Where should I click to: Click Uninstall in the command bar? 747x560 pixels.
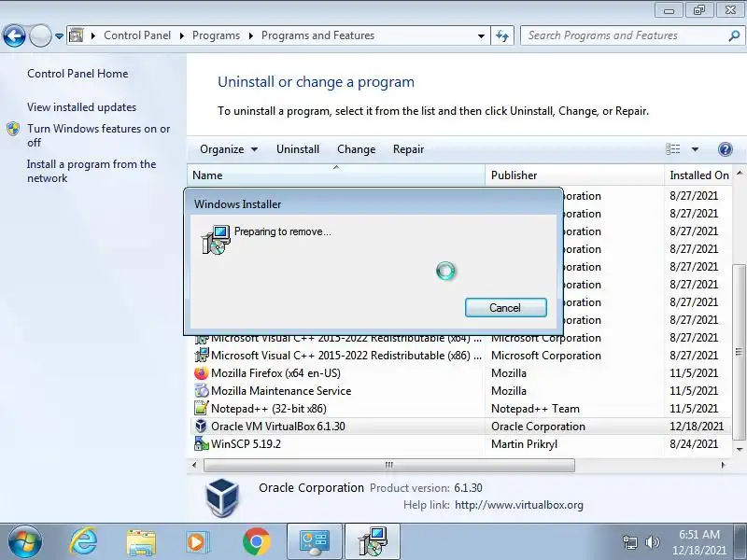click(x=298, y=149)
